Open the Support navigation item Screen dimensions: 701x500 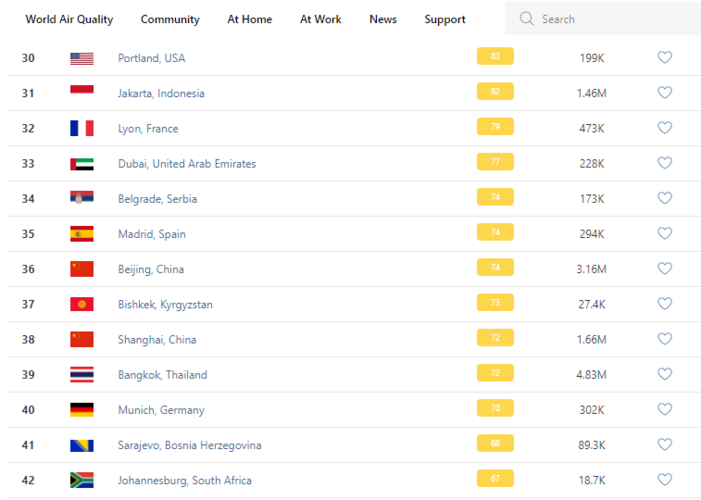(444, 19)
